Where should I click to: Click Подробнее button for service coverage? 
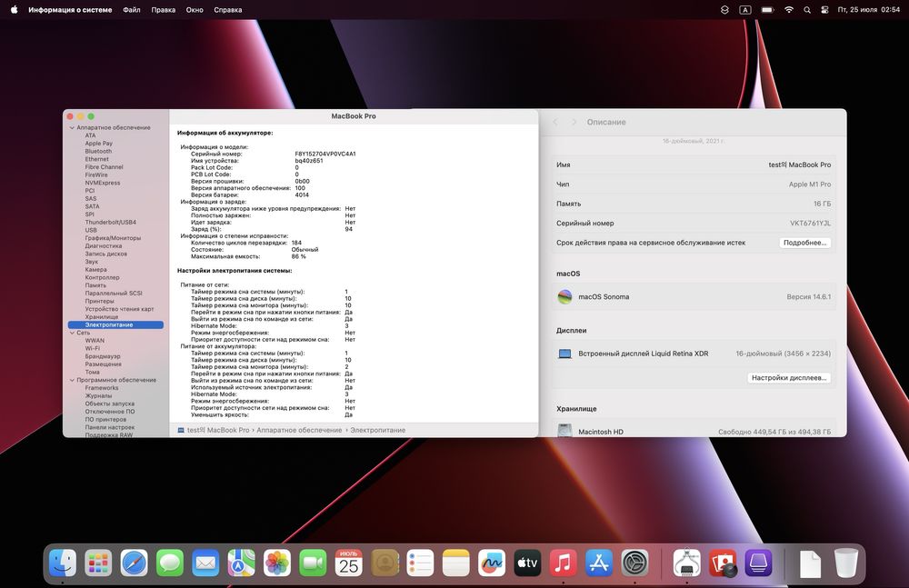tap(804, 243)
